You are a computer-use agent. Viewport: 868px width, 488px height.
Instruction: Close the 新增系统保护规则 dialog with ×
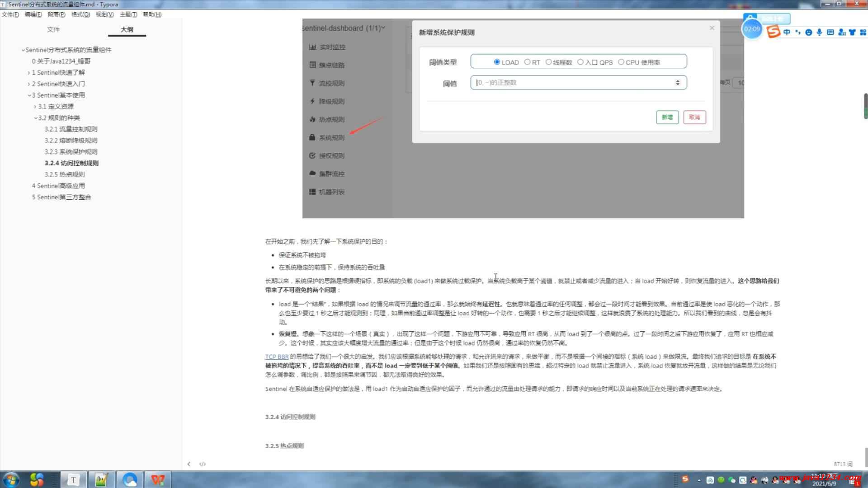pyautogui.click(x=712, y=28)
